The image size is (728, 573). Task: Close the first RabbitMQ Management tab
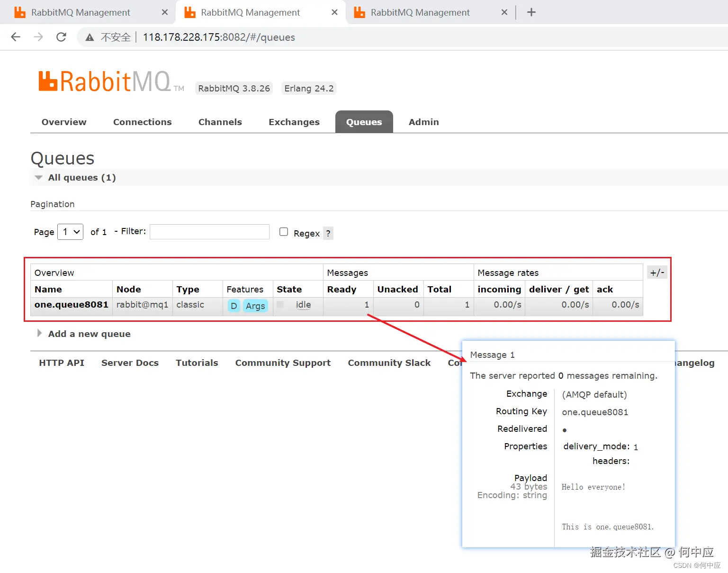click(165, 12)
